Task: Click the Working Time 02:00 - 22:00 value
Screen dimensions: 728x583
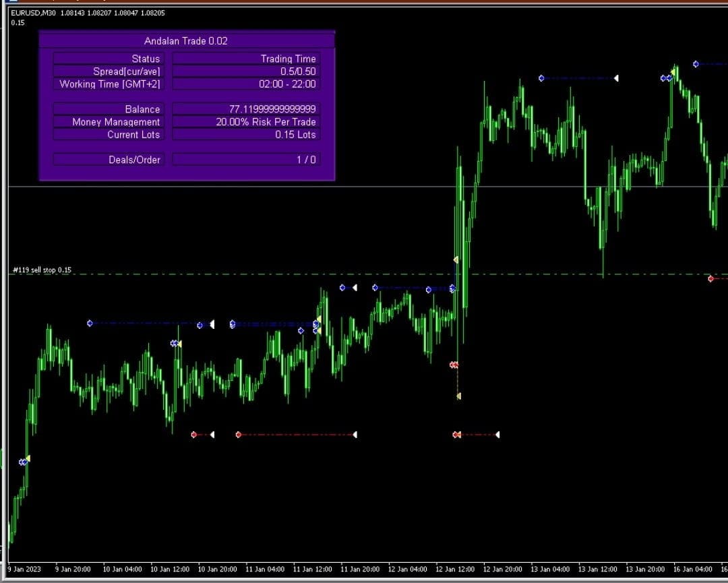Action: pyautogui.click(x=287, y=84)
